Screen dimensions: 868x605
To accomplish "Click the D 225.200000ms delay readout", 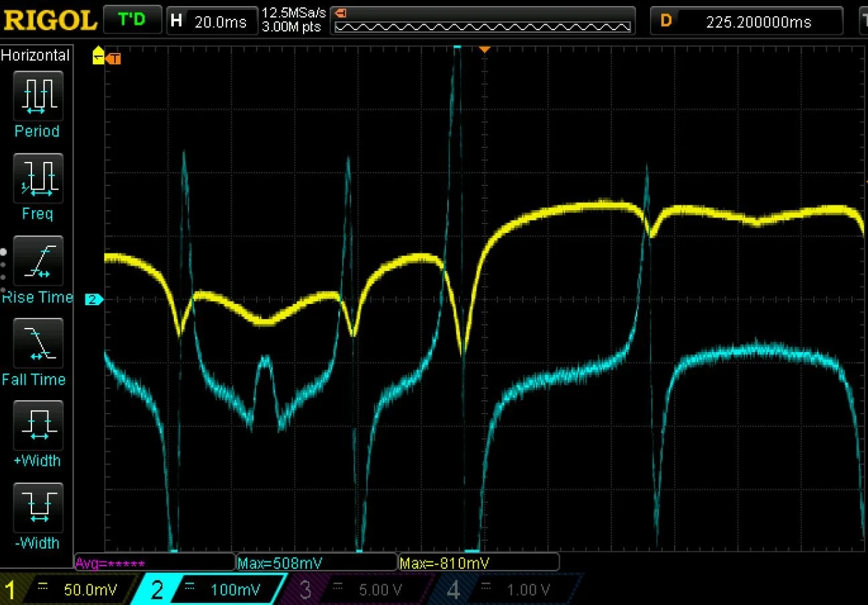I will click(747, 21).
